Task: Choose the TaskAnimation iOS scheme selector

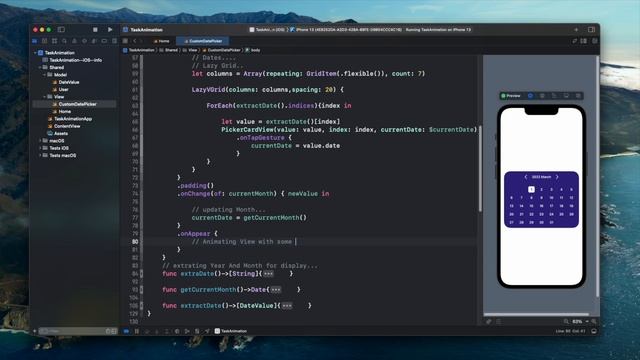Action: 267,30
